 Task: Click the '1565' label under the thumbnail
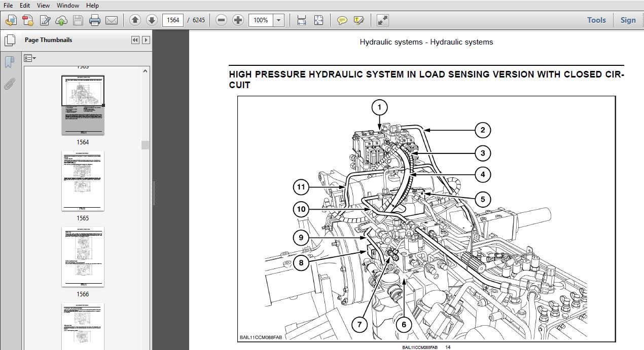83,218
